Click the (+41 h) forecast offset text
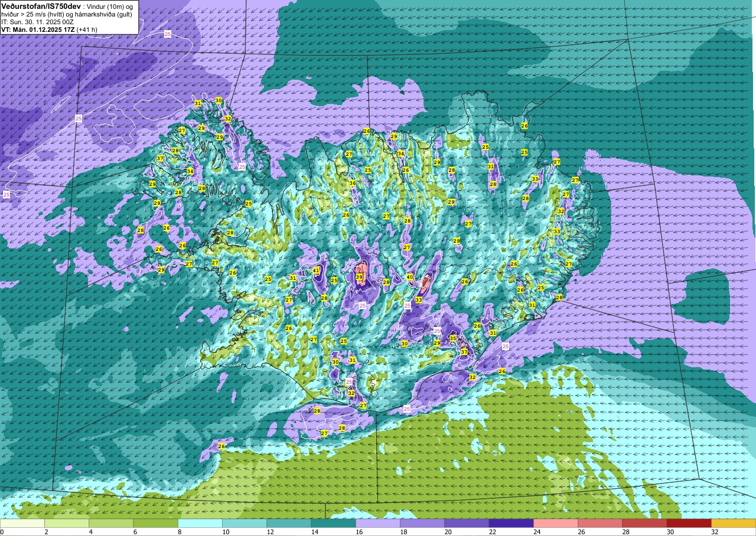This screenshot has width=756, height=536. tap(87, 29)
